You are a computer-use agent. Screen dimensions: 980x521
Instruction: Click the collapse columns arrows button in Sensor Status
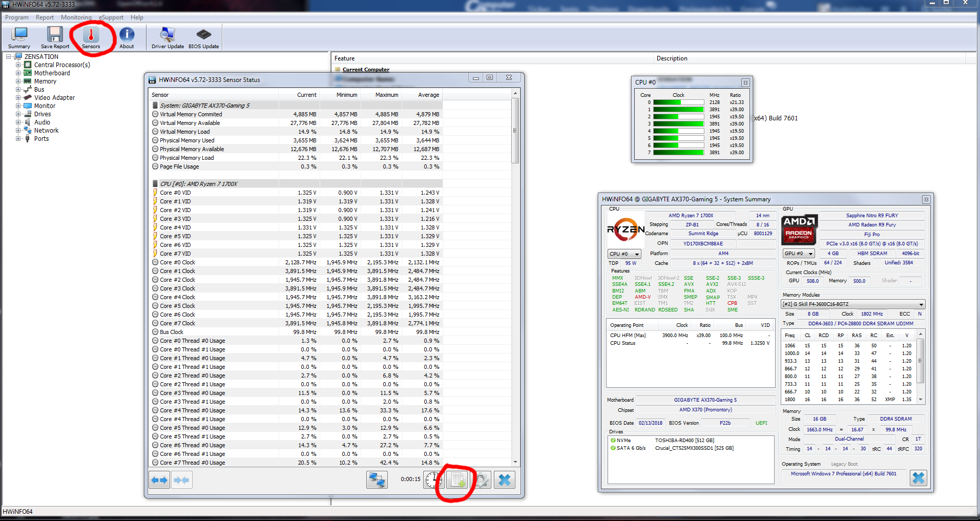tap(182, 480)
